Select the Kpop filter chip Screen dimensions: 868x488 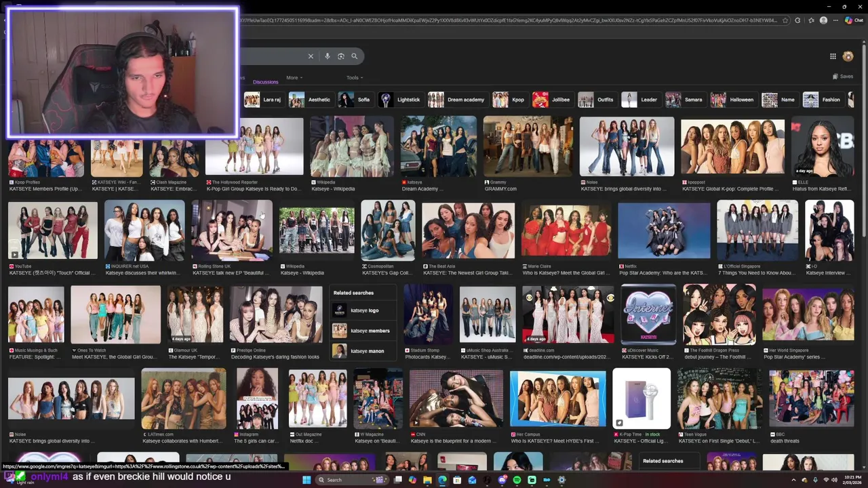509,100
